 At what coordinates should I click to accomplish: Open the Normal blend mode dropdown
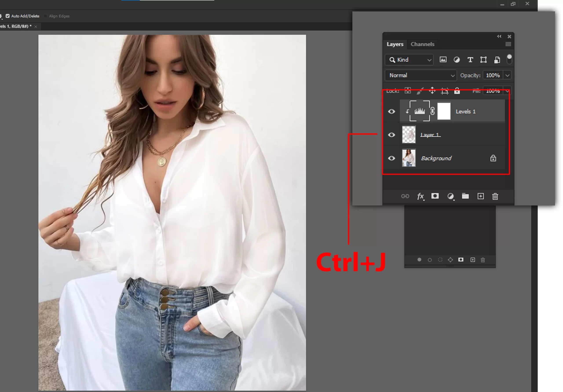[x=421, y=75]
